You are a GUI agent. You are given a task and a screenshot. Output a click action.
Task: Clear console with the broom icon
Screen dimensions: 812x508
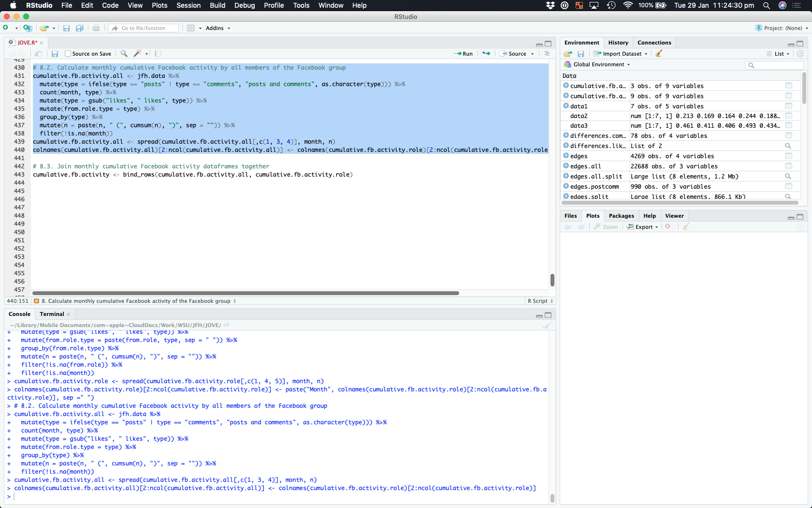(x=547, y=325)
